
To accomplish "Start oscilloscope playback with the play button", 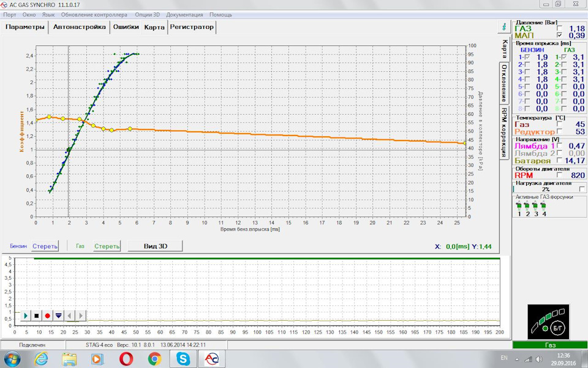I will 26,316.
